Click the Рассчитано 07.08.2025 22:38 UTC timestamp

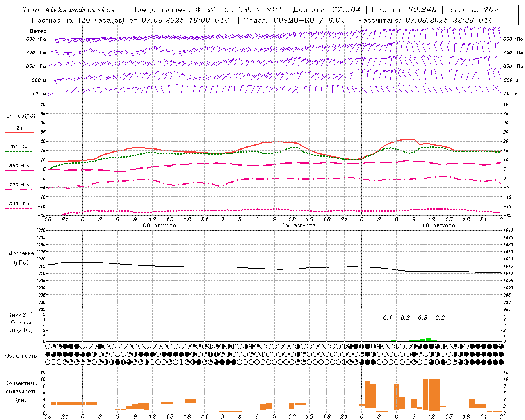426,20
